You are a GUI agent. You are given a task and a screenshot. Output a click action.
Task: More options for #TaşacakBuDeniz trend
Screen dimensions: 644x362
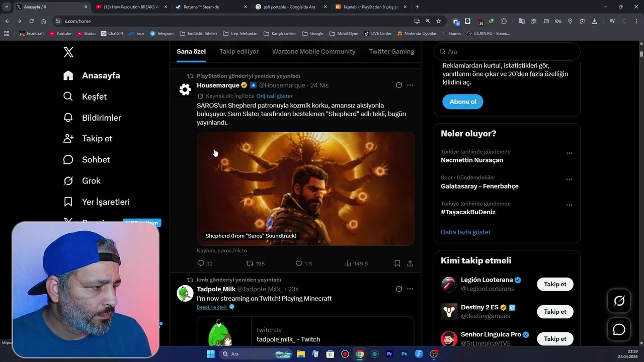[569, 205]
